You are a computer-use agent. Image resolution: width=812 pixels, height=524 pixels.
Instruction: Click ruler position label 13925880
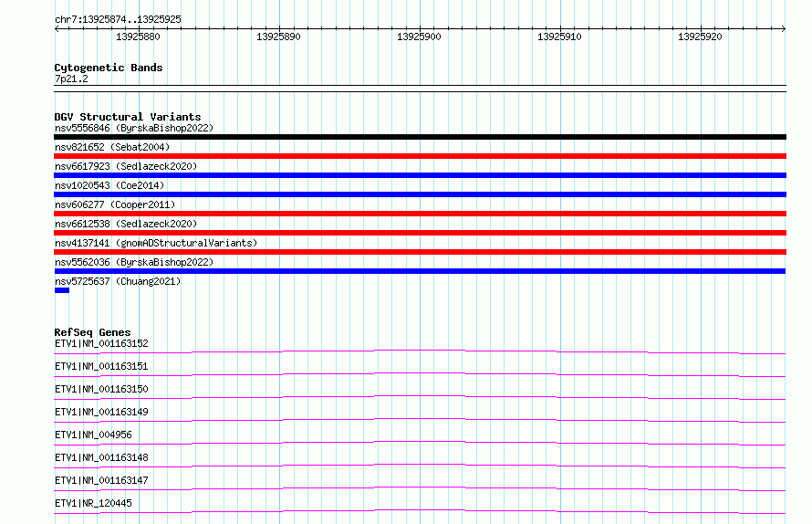[138, 37]
